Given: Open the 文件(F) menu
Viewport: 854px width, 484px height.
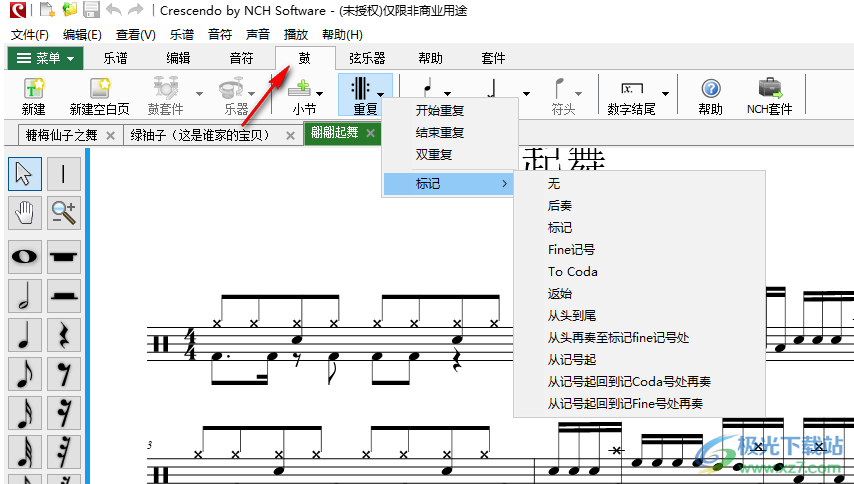Looking at the screenshot, I should point(30,35).
